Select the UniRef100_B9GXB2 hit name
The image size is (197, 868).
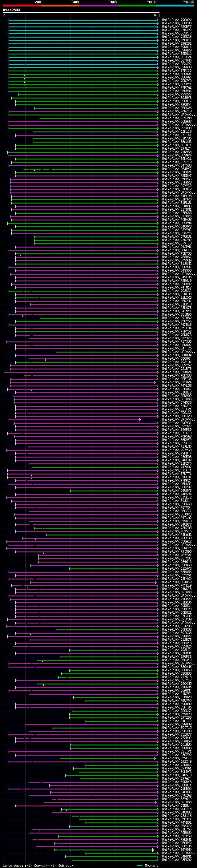click(x=177, y=43)
